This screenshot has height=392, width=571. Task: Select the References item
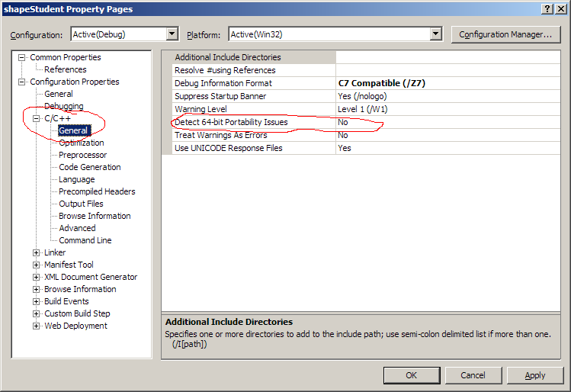(65, 69)
